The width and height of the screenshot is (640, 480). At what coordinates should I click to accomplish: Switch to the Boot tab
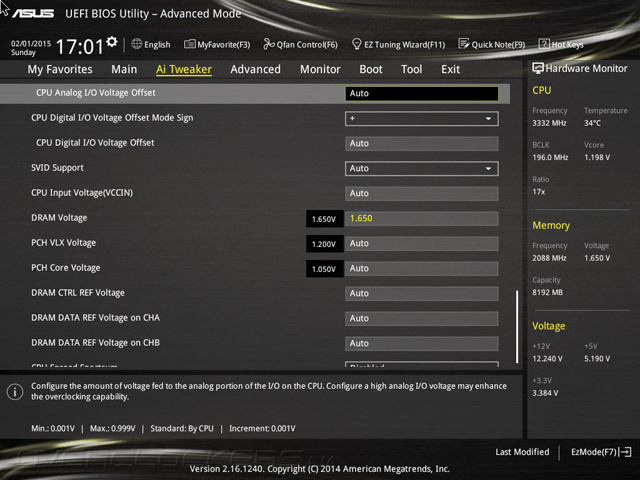click(x=371, y=69)
